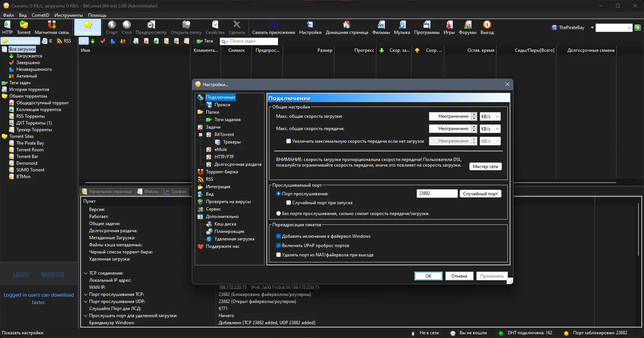Click the LOGIN link
The image size is (644, 338).
pos(21,274)
